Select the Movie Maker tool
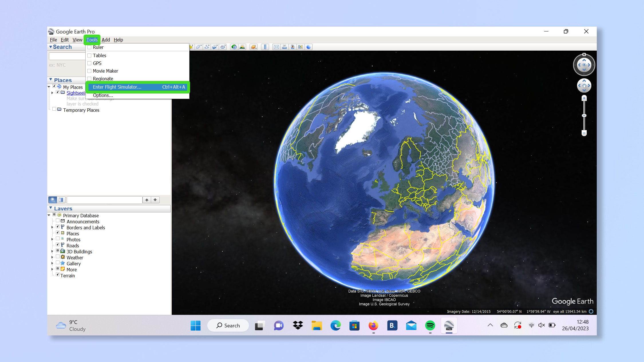Screen dimensions: 644x362 point(106,71)
